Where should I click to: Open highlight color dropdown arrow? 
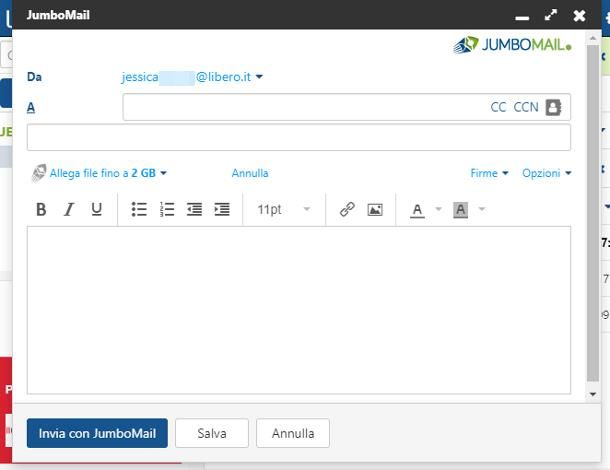482,209
